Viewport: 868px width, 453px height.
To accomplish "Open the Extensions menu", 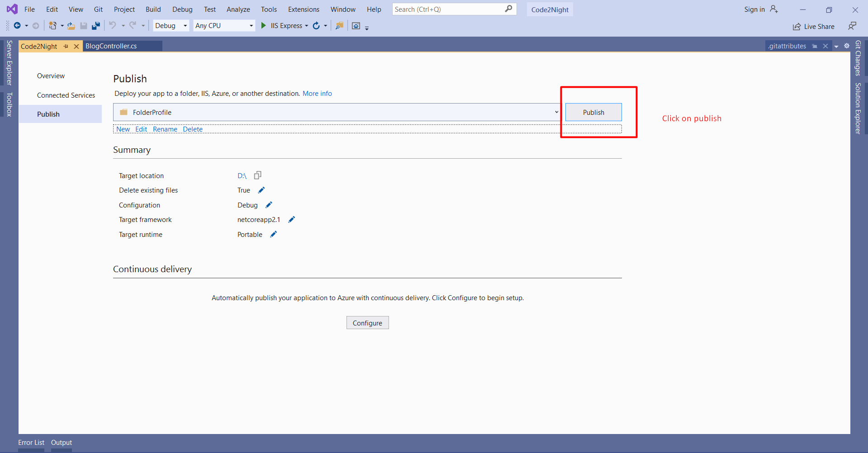I will 304,9.
